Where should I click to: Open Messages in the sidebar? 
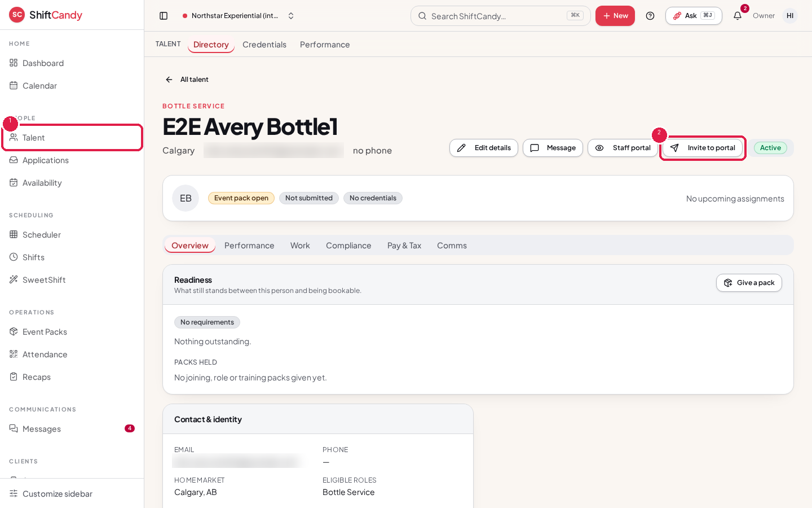tap(72, 429)
